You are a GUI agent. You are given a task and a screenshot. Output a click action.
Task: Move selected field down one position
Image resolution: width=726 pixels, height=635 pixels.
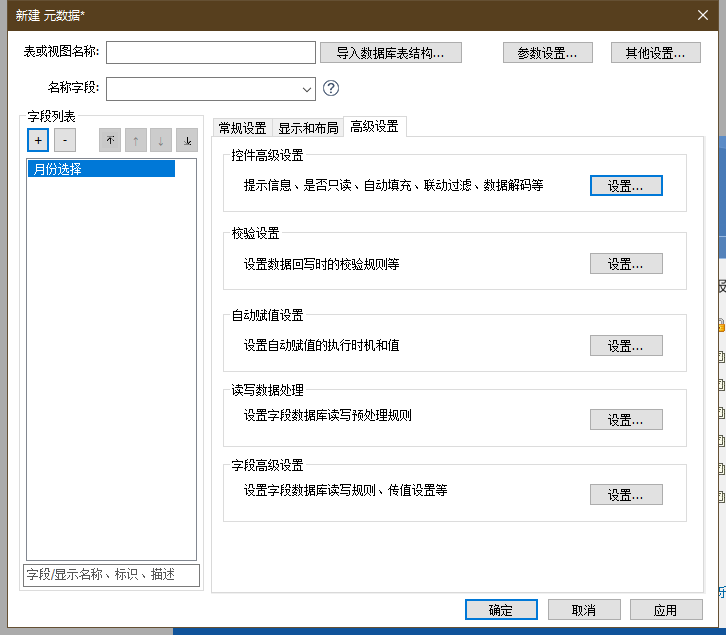161,141
